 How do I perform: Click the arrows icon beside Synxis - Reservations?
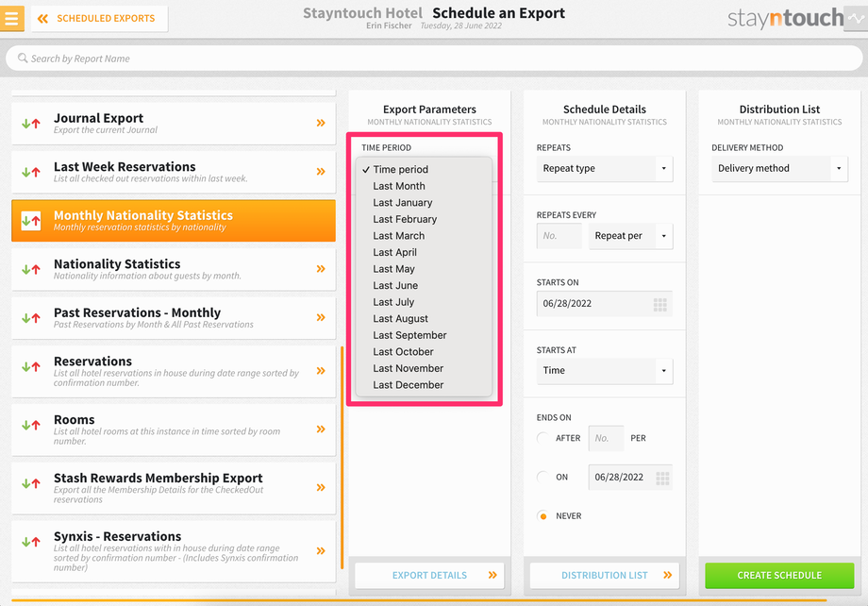pos(31,542)
